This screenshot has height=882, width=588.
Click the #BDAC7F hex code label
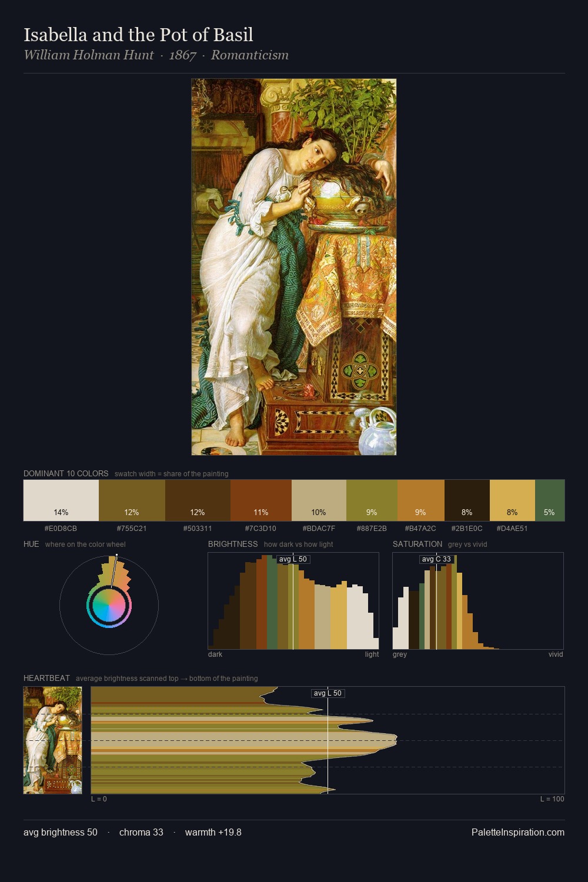coord(319,528)
